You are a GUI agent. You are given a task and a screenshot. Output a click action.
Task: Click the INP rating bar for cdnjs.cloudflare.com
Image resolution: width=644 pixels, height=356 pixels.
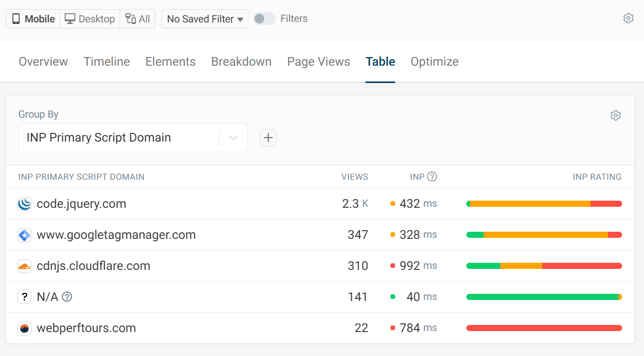click(x=544, y=265)
